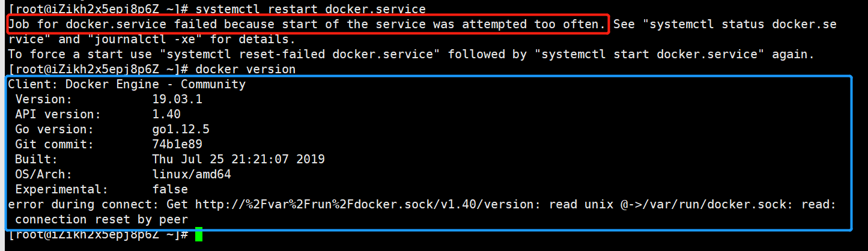Click the green terminal cursor block

pos(199,234)
